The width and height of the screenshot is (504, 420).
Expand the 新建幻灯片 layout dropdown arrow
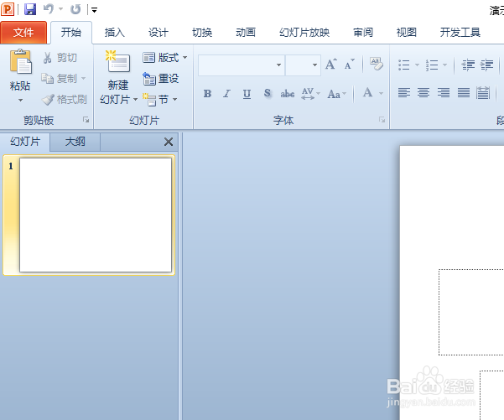click(x=135, y=99)
